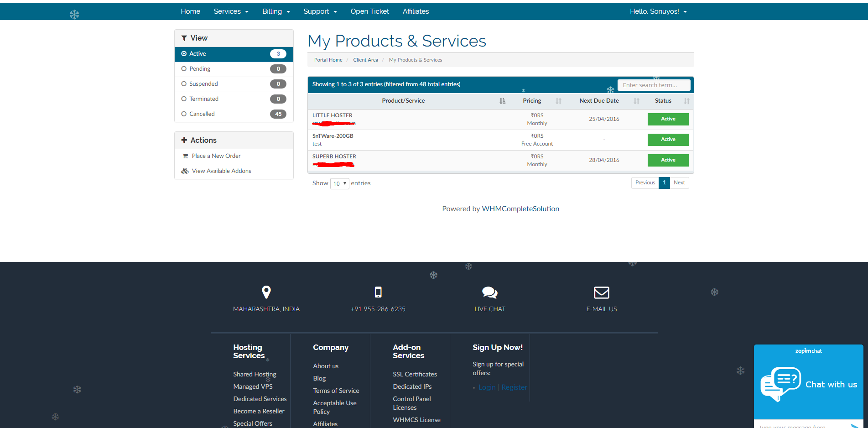Click the Next Due Date sort arrows
This screenshot has width=868, height=428.
[636, 101]
